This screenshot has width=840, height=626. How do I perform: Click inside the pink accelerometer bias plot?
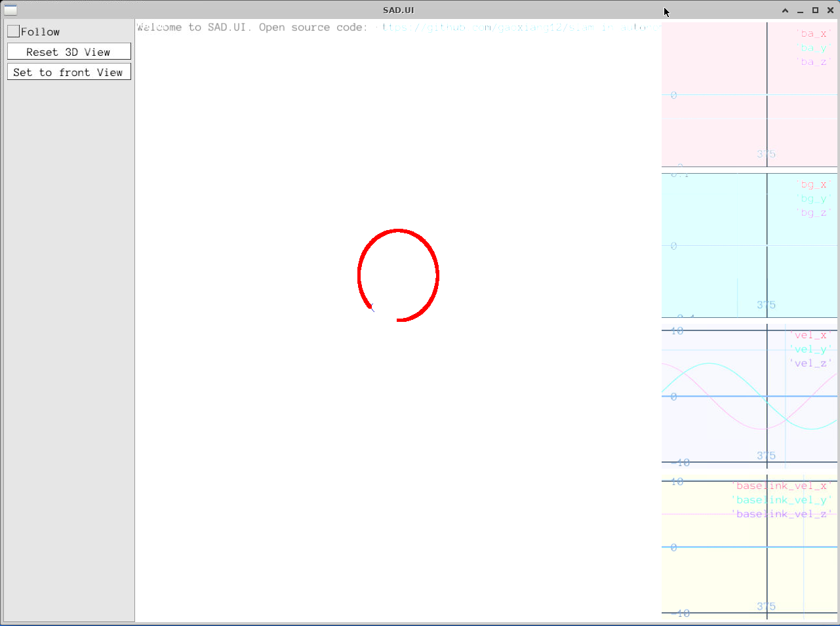[x=715, y=131]
